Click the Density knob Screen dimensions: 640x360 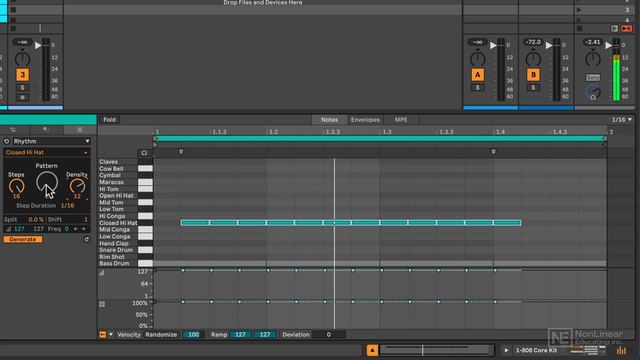point(77,187)
